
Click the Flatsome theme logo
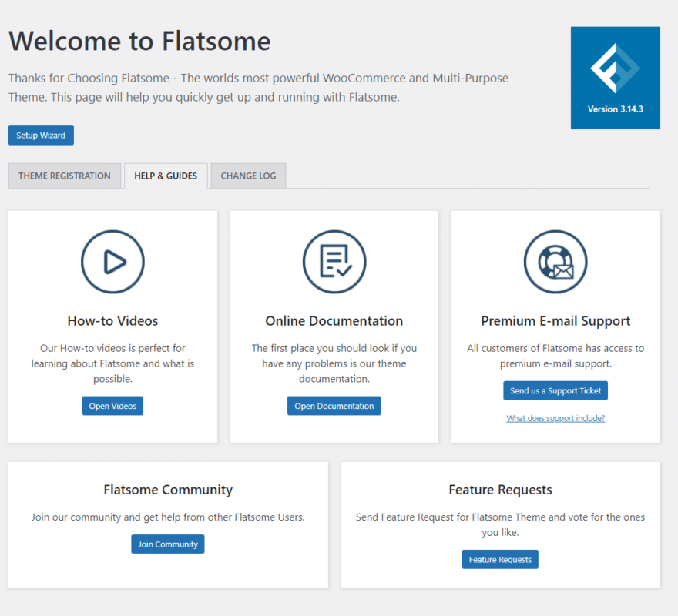click(x=615, y=69)
